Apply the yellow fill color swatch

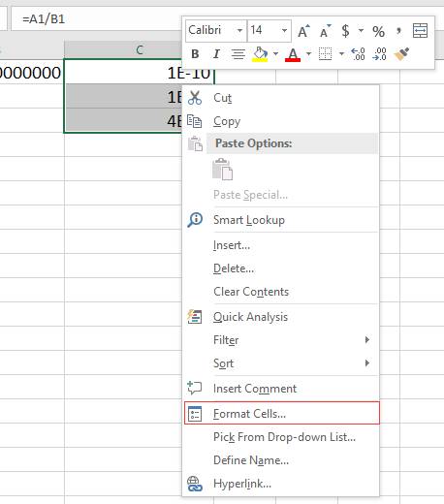[x=260, y=54]
